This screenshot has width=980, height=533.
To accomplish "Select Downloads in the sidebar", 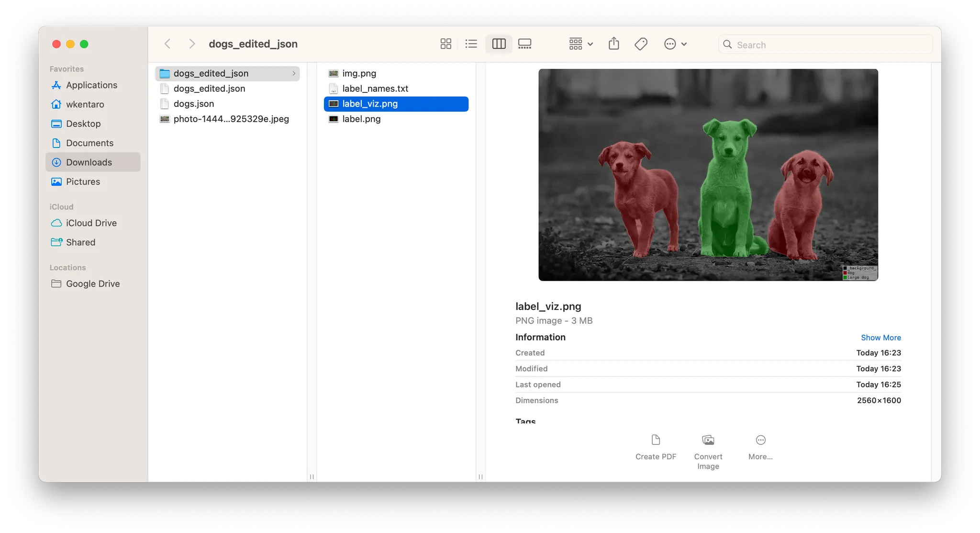I will [x=93, y=162].
